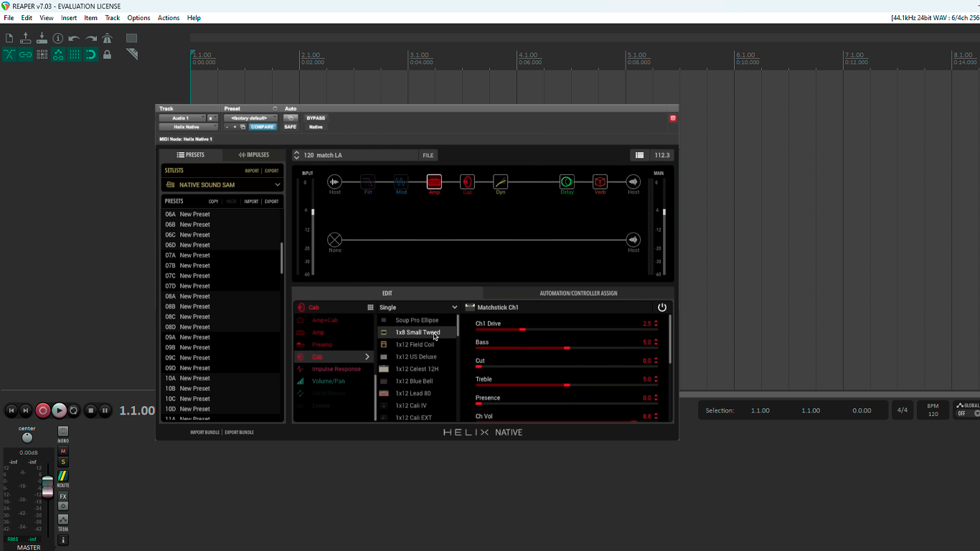Toggle ripple editing (grid squares icon)

[42, 55]
